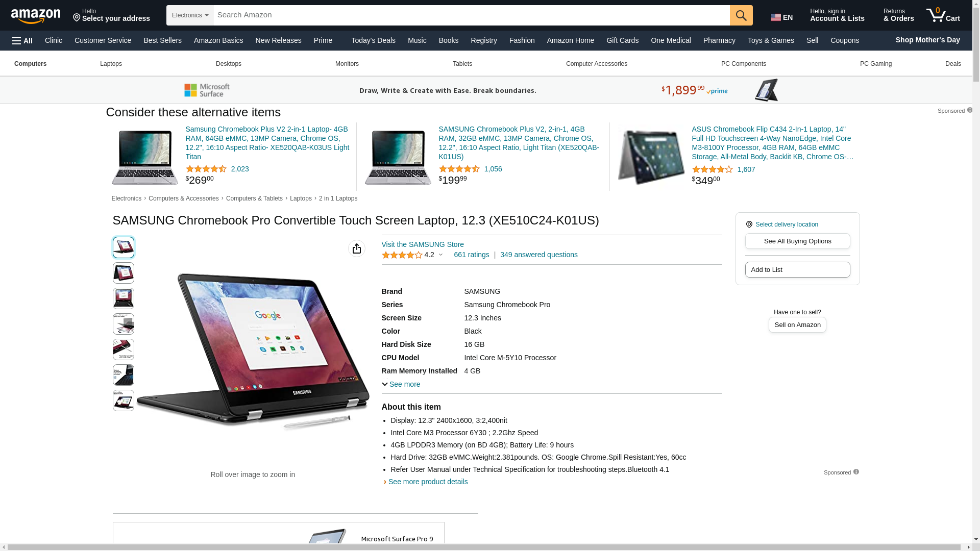Open the Laptops category tab
The height and width of the screenshot is (551, 980).
tap(111, 64)
